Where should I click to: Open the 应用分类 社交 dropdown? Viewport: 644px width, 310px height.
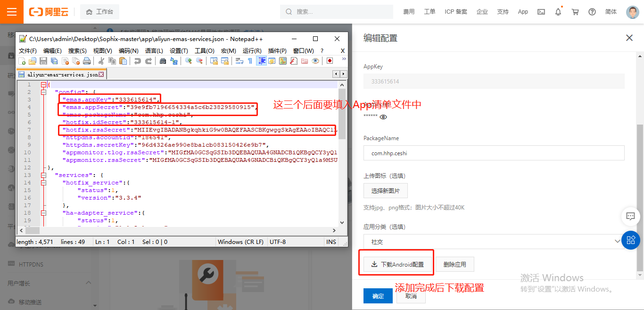click(x=494, y=242)
